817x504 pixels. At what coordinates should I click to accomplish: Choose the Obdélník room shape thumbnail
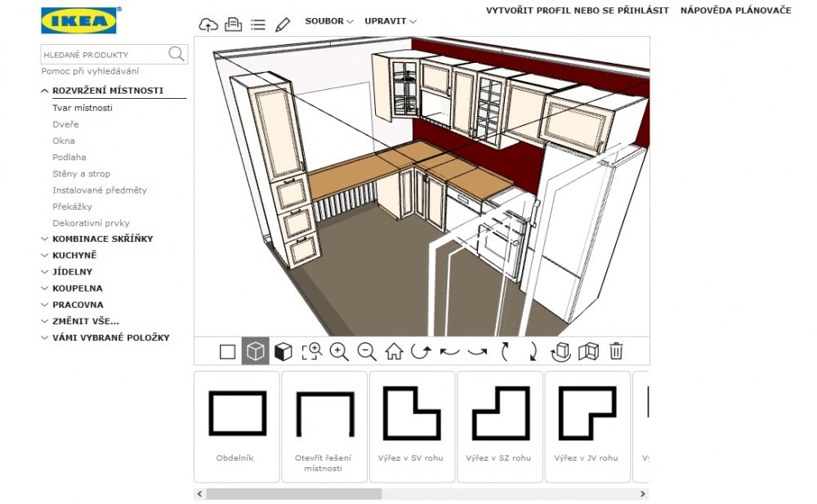237,426
